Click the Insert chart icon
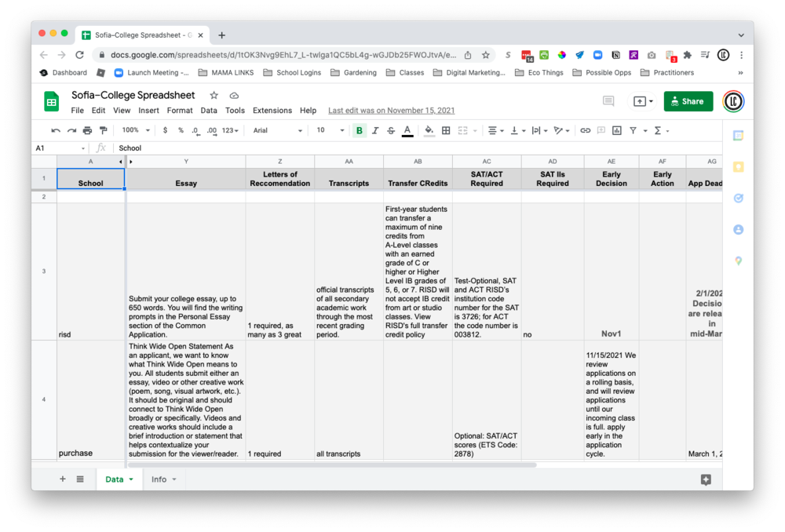This screenshot has width=785, height=532. pyautogui.click(x=617, y=130)
